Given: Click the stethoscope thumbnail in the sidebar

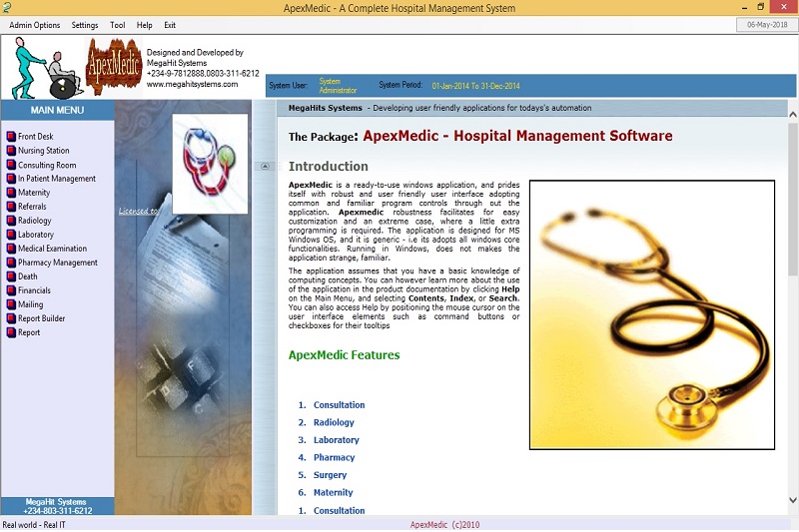Looking at the screenshot, I should click(x=210, y=164).
